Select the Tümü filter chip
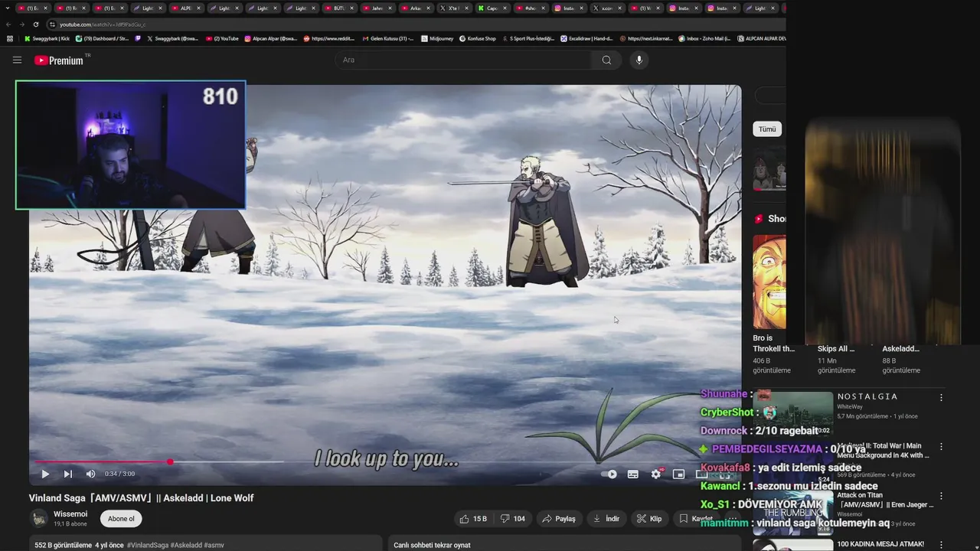The image size is (980, 551). (x=767, y=129)
